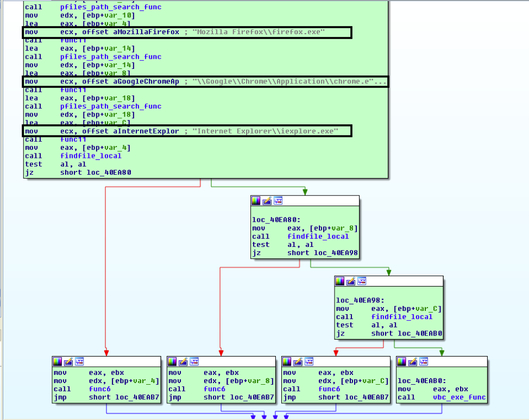Click the line mov edx, [ebp+var_14]
529x420 pixels.
(x=80, y=65)
